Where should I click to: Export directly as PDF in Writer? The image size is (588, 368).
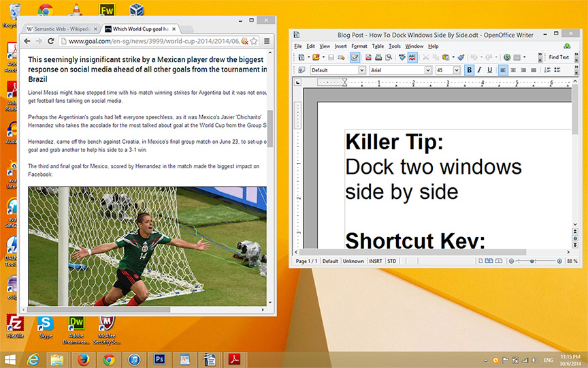point(368,57)
